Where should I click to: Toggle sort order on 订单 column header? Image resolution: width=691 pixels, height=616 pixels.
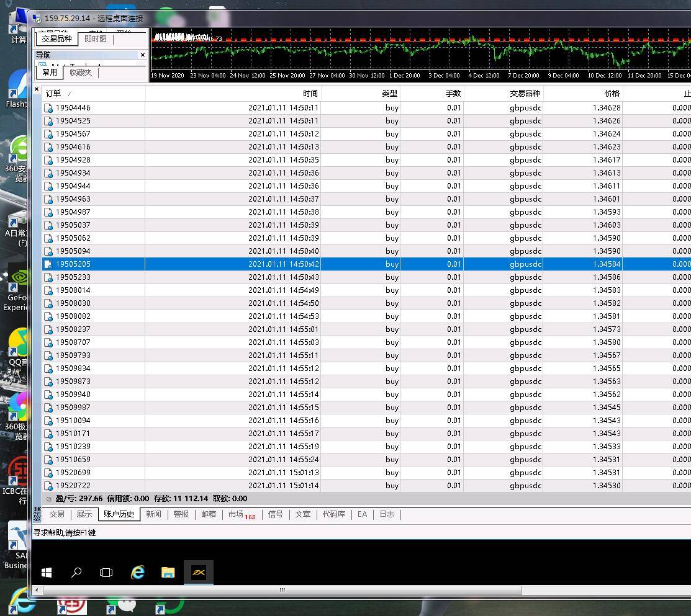tap(54, 94)
